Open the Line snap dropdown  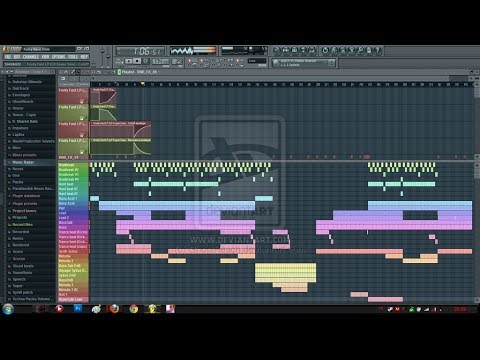coord(257,61)
